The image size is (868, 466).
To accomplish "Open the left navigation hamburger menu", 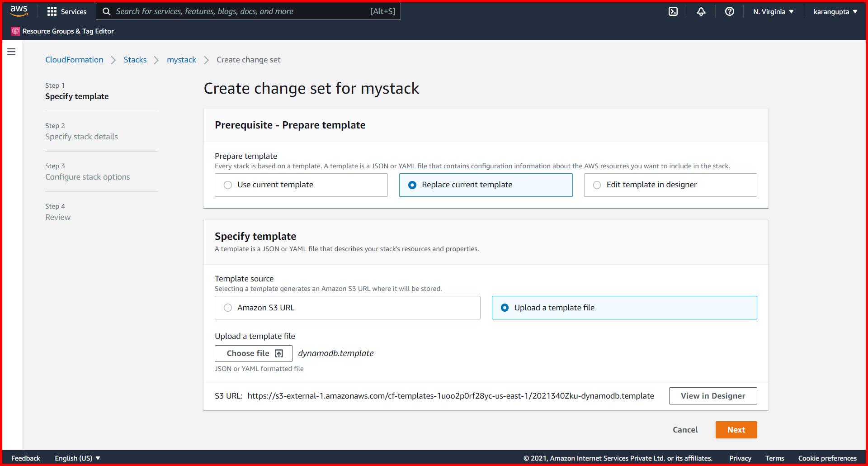I will pyautogui.click(x=11, y=51).
